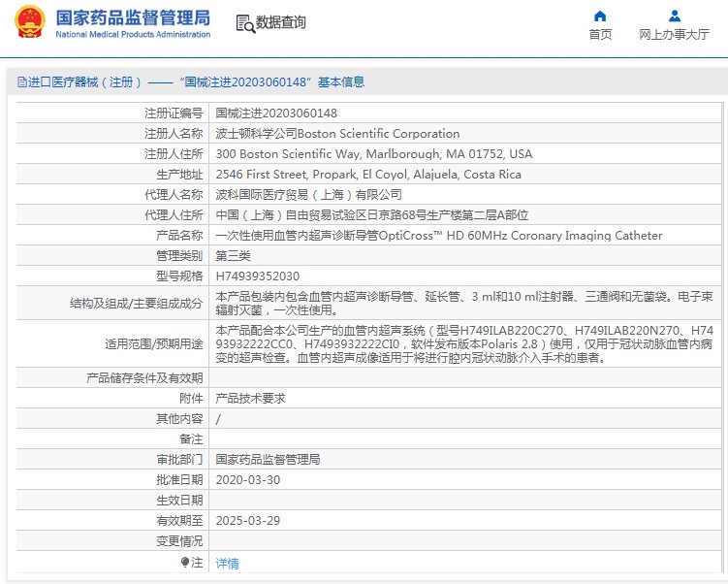Click the 其他内容 label
The height and width of the screenshot is (584, 728).
tap(179, 419)
